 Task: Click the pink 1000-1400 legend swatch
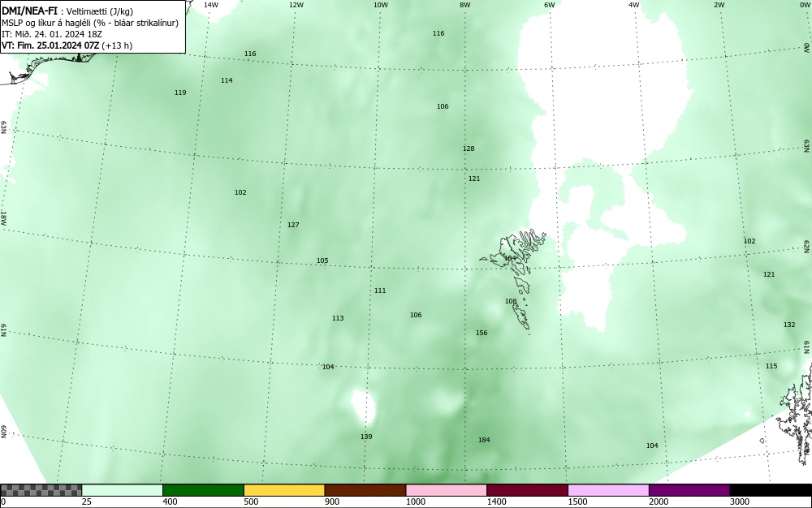(447, 490)
